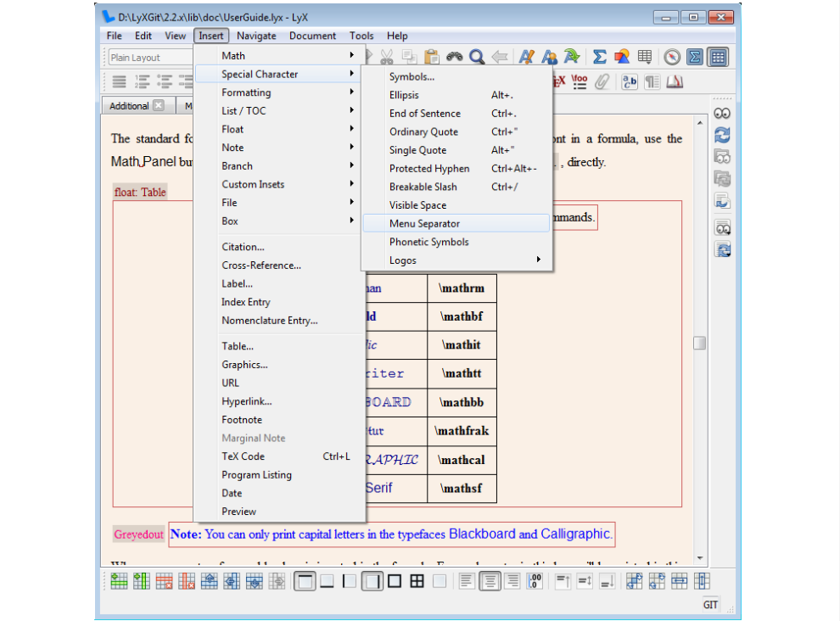Click the Insert Math sigma icon
The width and height of the screenshot is (840, 621).
[x=599, y=57]
